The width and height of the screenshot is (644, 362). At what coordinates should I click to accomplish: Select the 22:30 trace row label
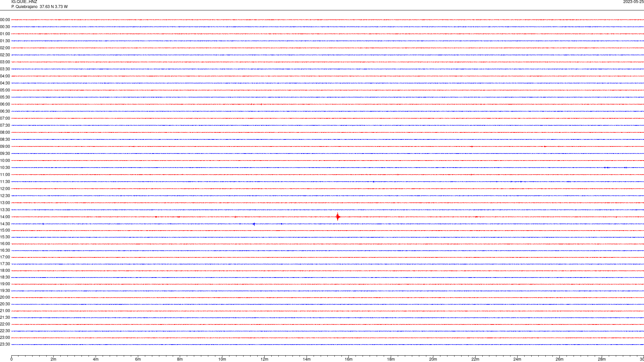tap(5, 331)
